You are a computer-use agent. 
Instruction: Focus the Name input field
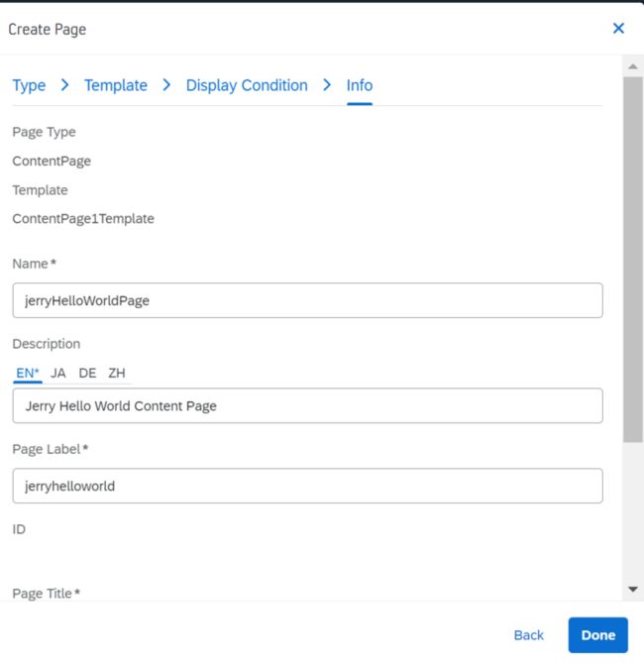point(307,300)
